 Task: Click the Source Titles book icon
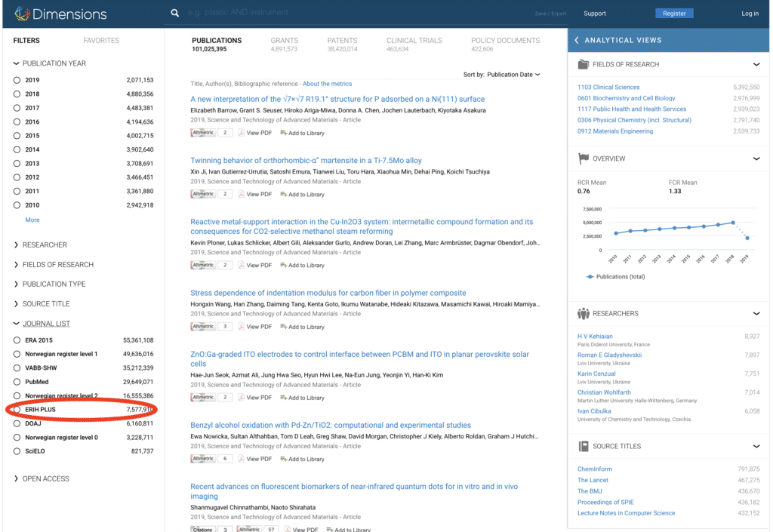tap(583, 447)
